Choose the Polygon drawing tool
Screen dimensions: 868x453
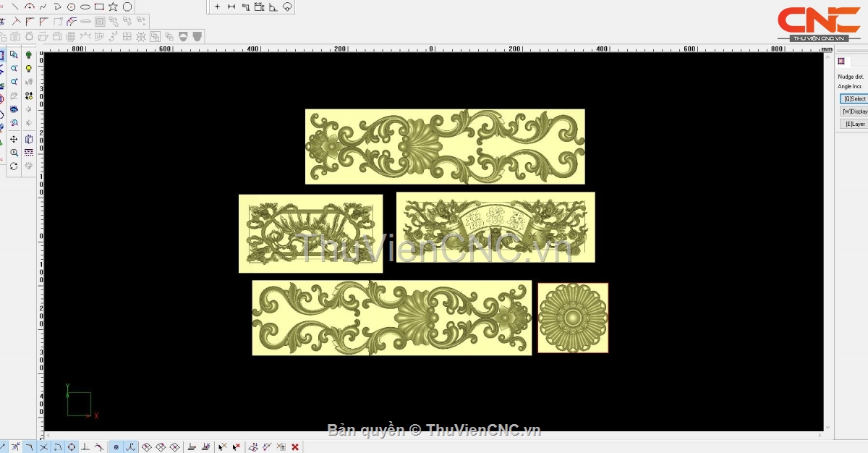coord(127,7)
